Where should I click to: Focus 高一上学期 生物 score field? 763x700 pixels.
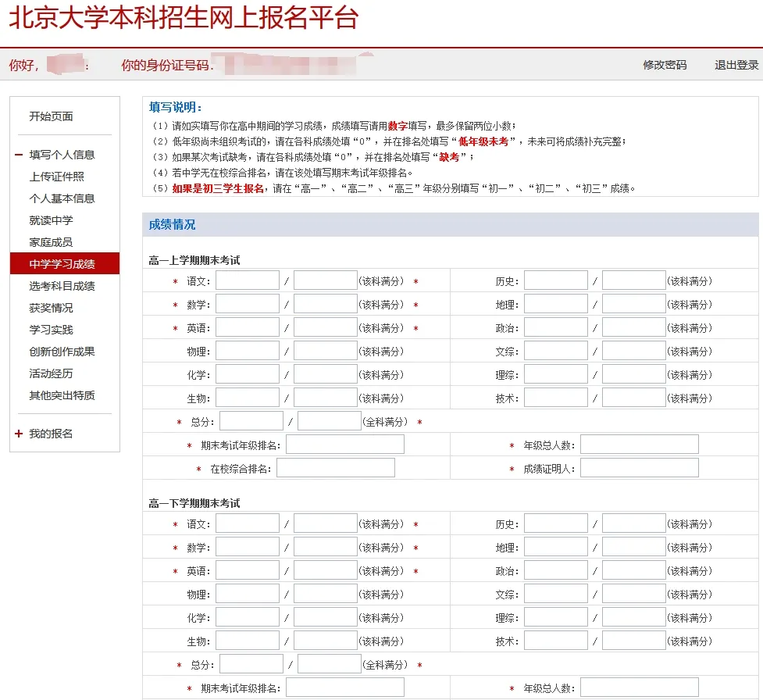(248, 398)
